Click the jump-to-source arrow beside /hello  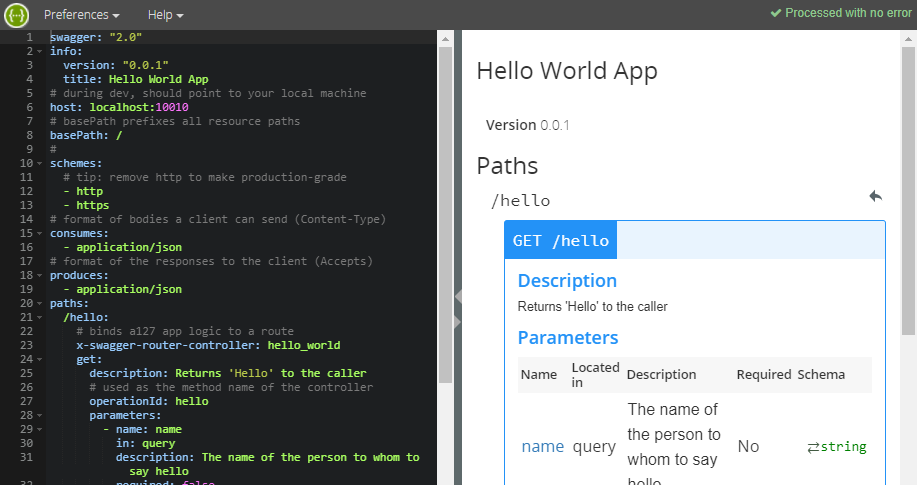pyautogui.click(x=876, y=197)
